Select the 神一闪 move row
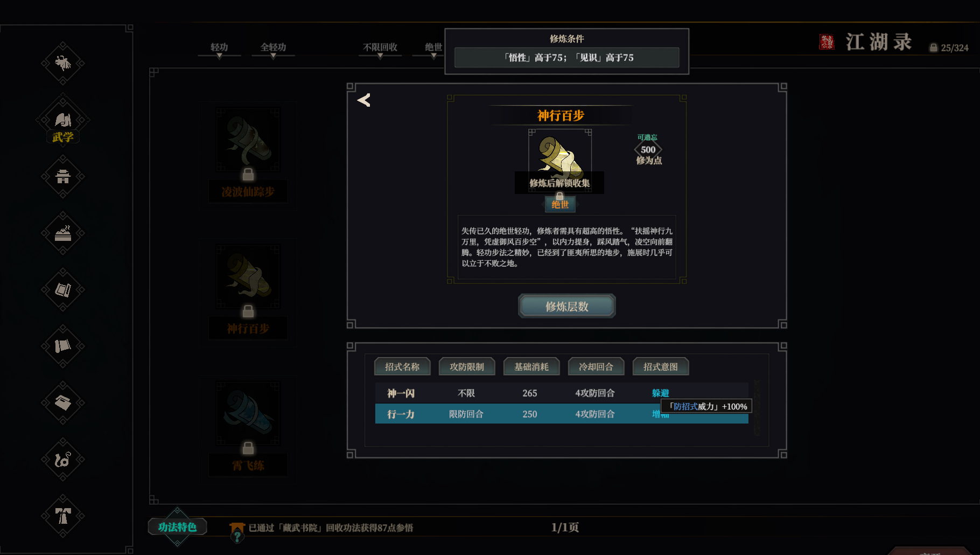This screenshot has width=980, height=555. [562, 393]
